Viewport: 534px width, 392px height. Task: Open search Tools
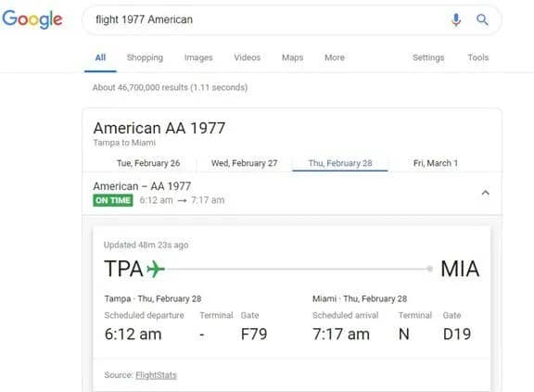478,57
